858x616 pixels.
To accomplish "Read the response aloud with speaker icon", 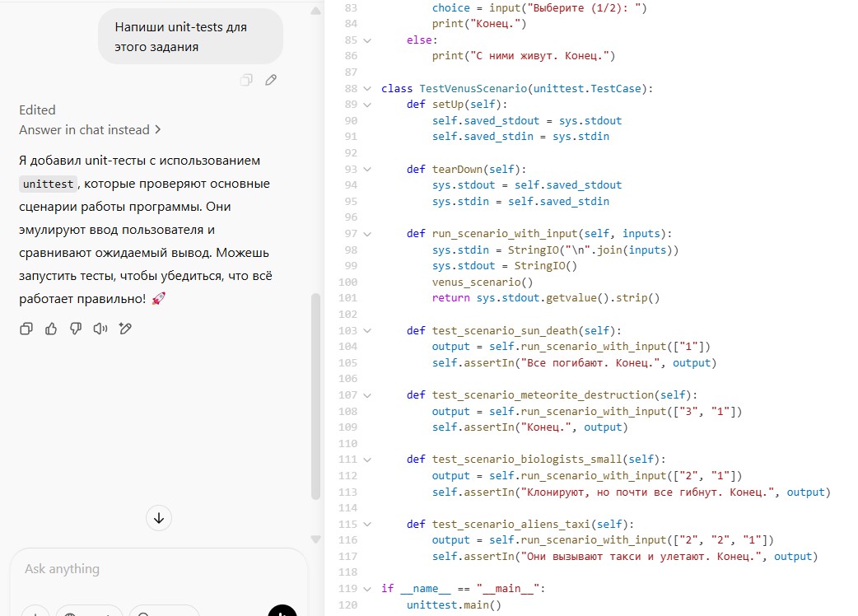I will tap(100, 329).
